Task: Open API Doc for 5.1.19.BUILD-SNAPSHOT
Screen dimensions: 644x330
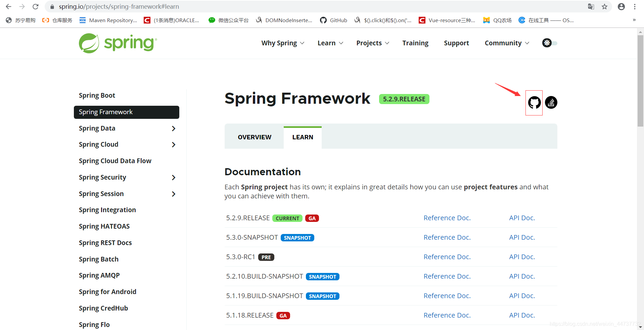Action: (522, 296)
